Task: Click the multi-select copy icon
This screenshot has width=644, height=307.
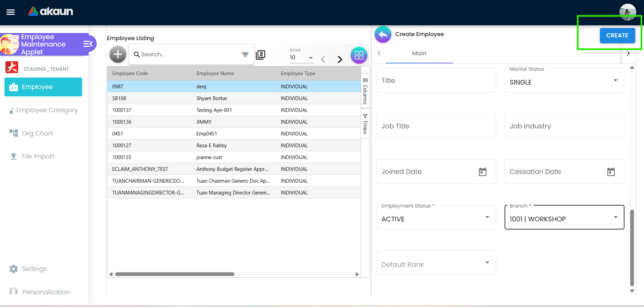Action: tap(260, 55)
